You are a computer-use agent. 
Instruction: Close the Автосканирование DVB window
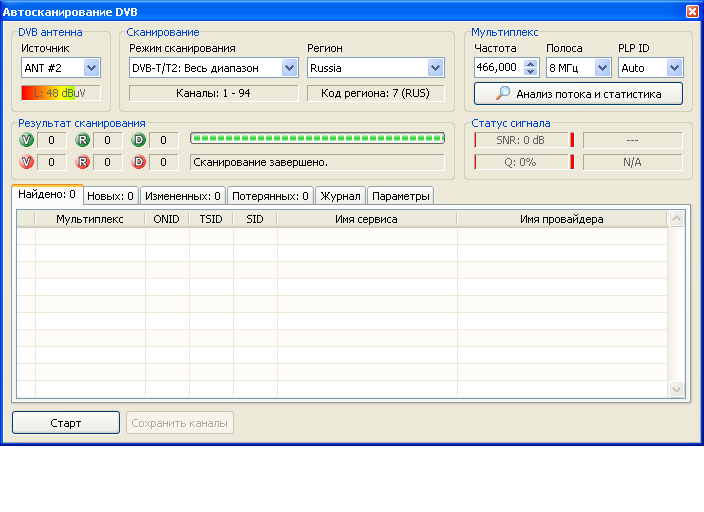click(x=692, y=11)
